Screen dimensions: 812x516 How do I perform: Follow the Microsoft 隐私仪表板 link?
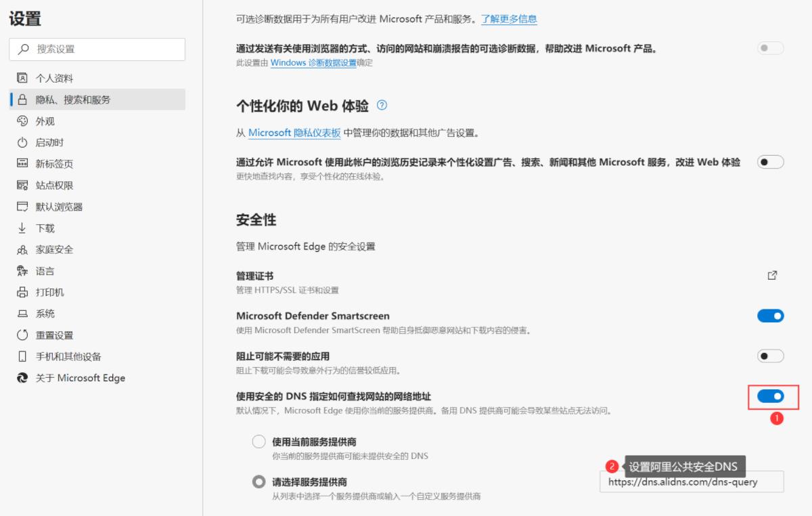(294, 133)
